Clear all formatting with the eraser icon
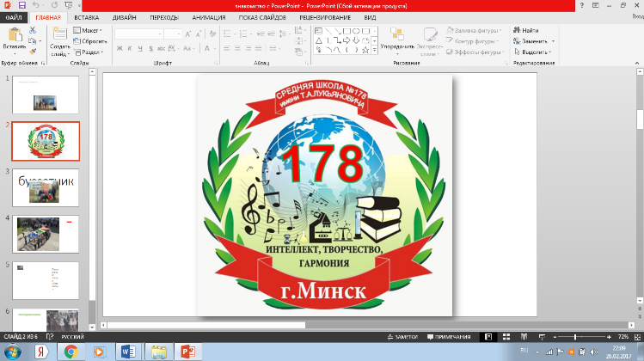This screenshot has width=644, height=361. pos(212,34)
